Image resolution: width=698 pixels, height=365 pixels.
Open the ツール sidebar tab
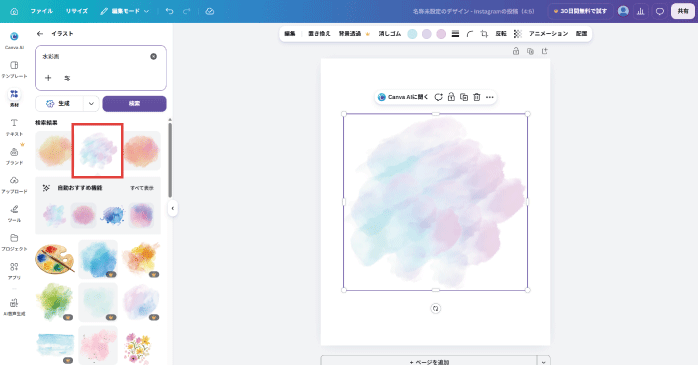pos(14,214)
